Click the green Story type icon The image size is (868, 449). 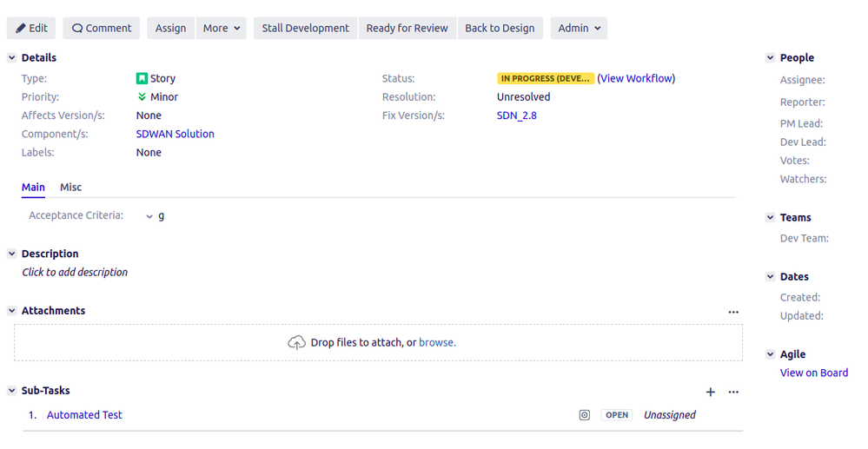click(x=142, y=79)
